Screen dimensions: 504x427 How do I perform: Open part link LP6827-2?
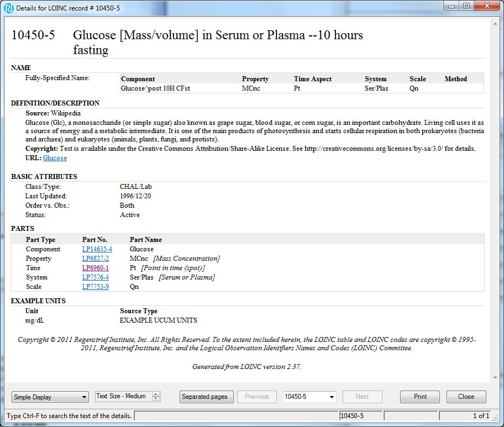pos(96,259)
